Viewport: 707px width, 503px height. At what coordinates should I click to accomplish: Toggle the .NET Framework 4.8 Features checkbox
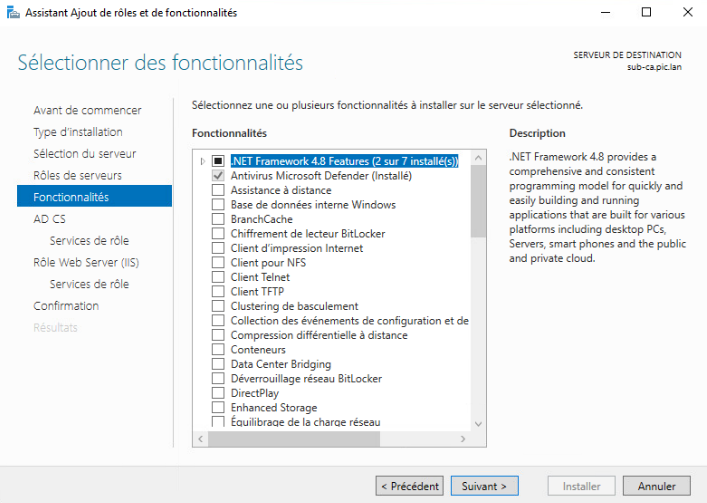(x=218, y=161)
